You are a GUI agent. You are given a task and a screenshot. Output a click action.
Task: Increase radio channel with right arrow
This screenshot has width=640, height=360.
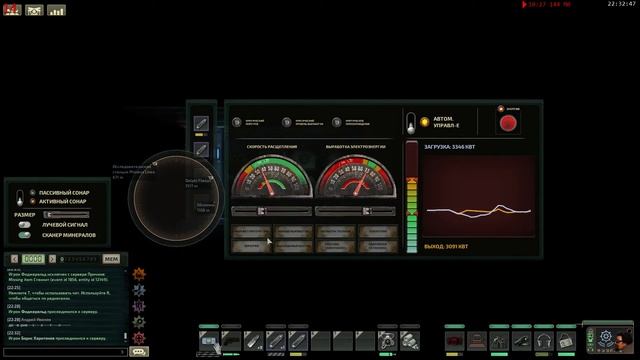tap(52, 259)
